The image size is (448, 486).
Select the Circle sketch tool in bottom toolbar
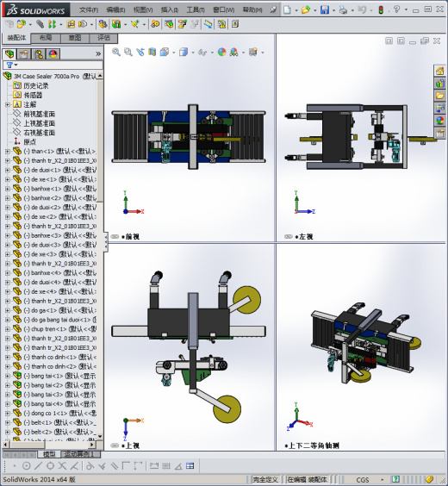(x=27, y=465)
